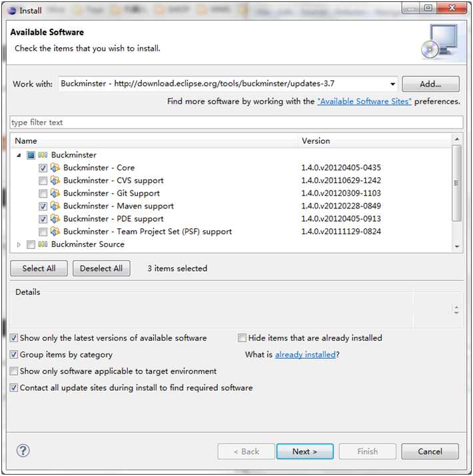
Task: Click the 3 items selected status text
Action: [177, 268]
